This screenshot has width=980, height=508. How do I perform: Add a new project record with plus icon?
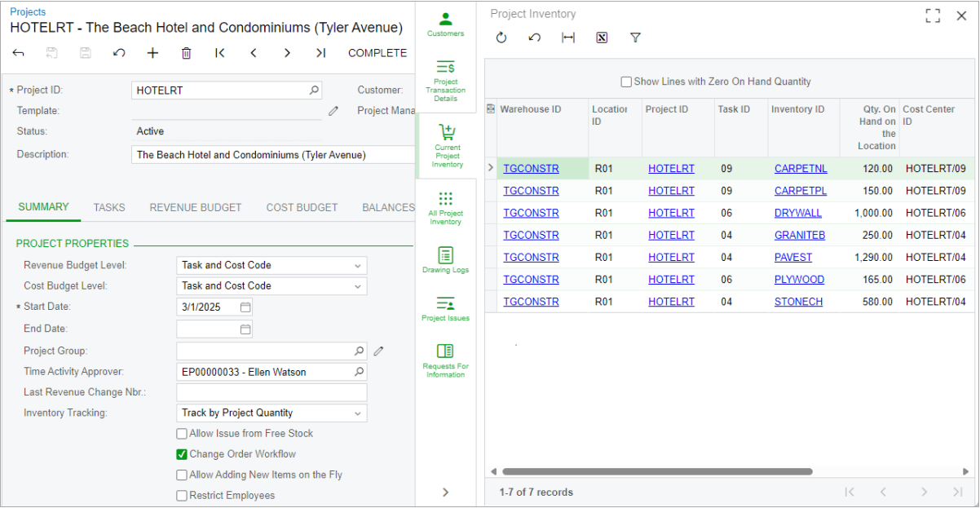click(x=152, y=53)
